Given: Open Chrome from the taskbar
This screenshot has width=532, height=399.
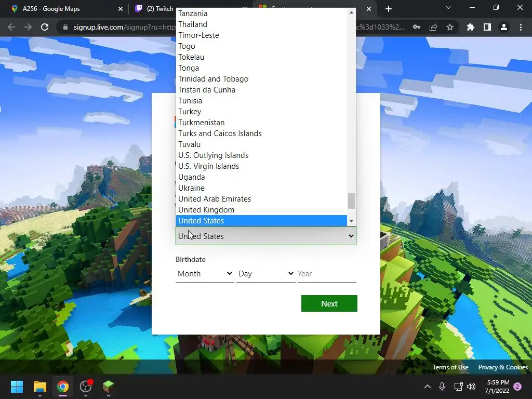Looking at the screenshot, I should (x=63, y=387).
